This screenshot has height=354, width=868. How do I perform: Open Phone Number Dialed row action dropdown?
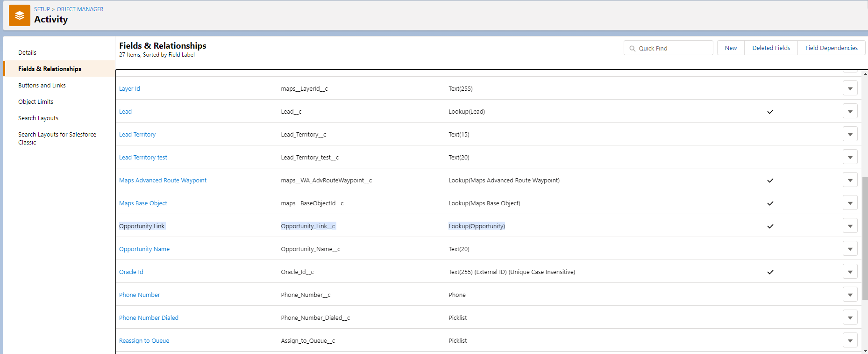tap(850, 318)
